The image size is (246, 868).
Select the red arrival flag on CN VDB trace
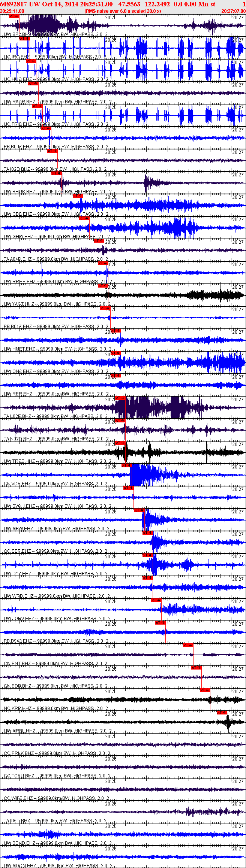(x=127, y=465)
